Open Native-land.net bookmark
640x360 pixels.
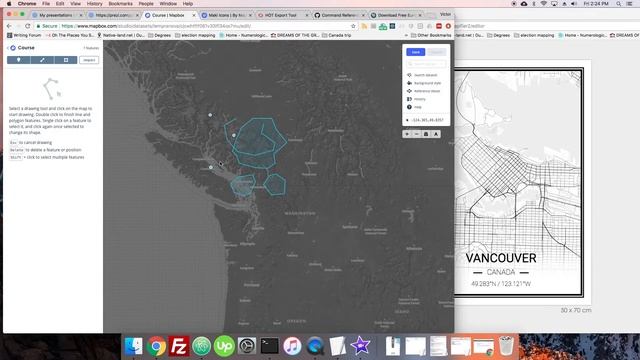(x=120, y=36)
